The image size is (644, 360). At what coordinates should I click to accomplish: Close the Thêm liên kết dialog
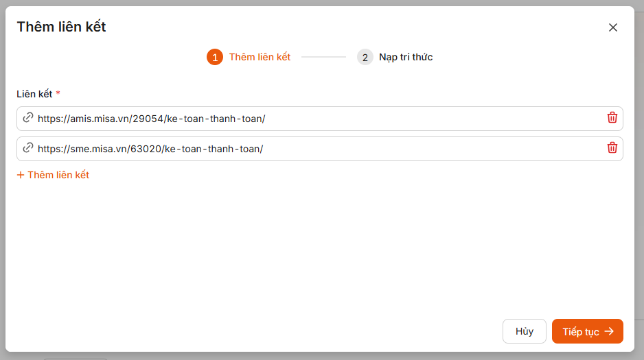pyautogui.click(x=613, y=27)
